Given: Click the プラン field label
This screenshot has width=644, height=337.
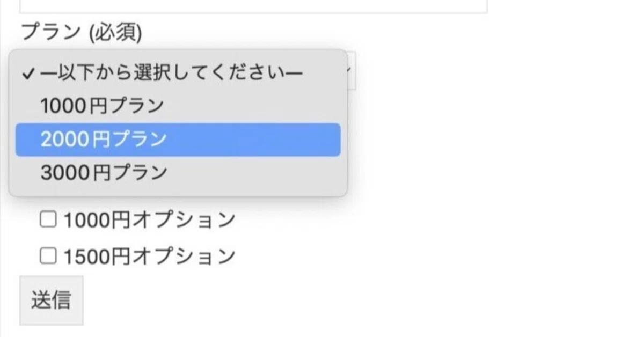Looking at the screenshot, I should point(50,33).
